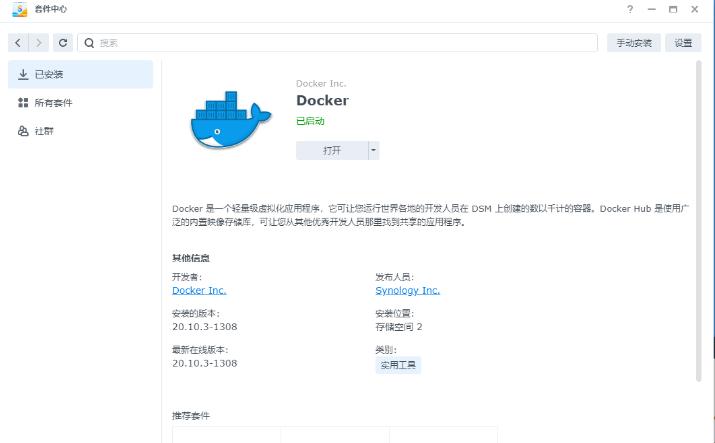Close the Package Center window
715x443 pixels.
(694, 9)
